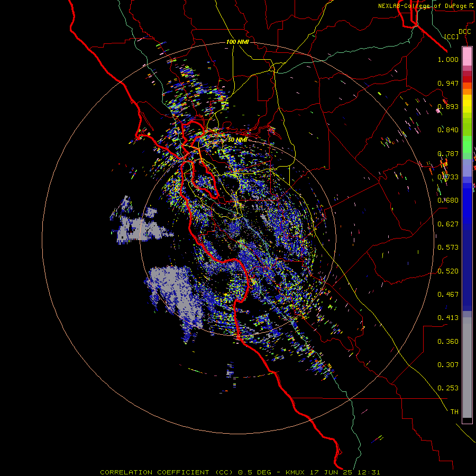Click the pink segment of the color bar
The height and width of the screenshot is (476, 476).
[x=467, y=56]
